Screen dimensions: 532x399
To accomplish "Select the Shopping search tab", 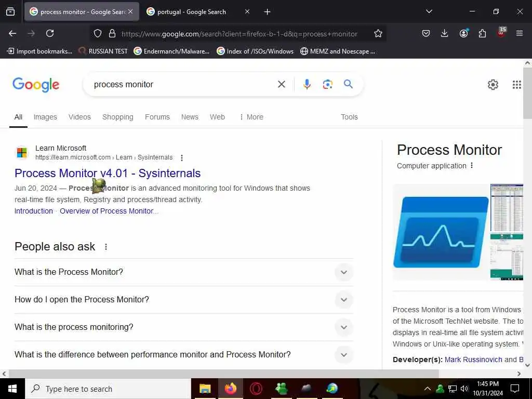I will pos(118,117).
